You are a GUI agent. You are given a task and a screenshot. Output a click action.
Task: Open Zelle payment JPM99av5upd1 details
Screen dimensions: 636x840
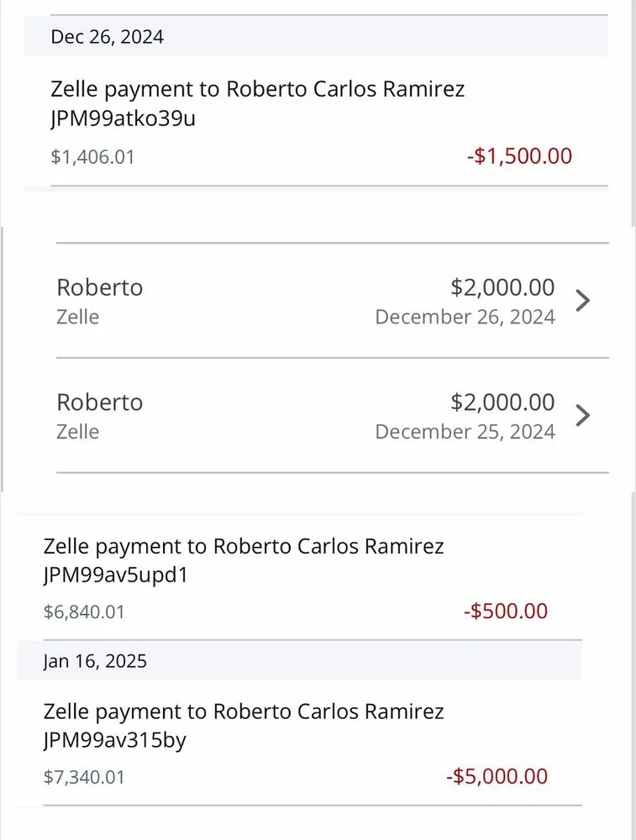244,560
